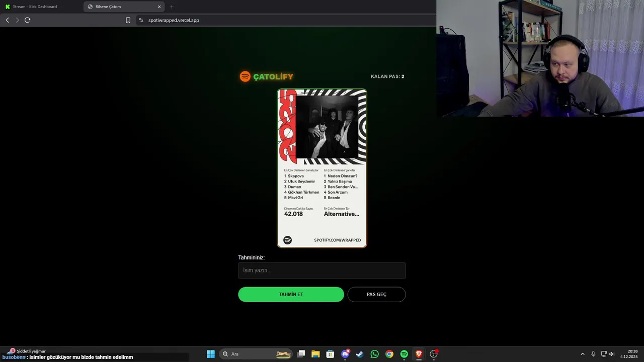Click the microphone tray icon

[593, 354]
